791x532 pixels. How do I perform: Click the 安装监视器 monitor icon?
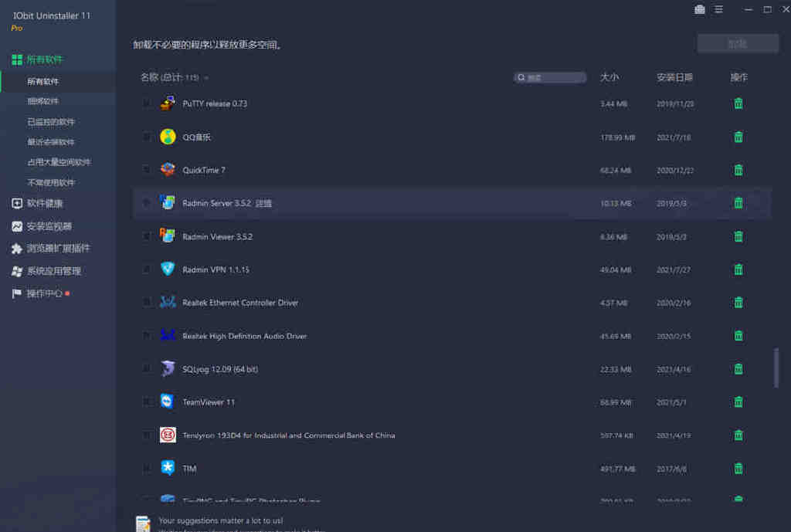17,226
